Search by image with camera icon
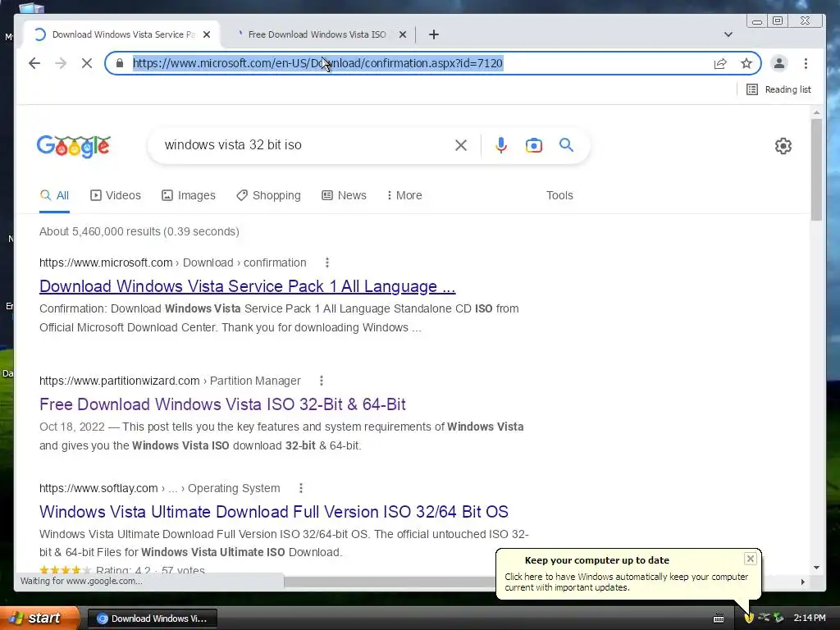840x630 pixels. click(x=533, y=145)
